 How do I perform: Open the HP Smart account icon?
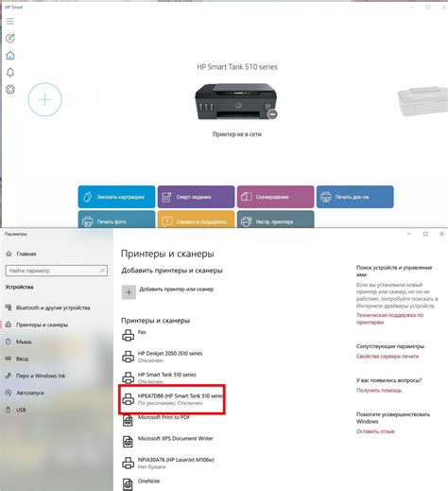[x=10, y=38]
